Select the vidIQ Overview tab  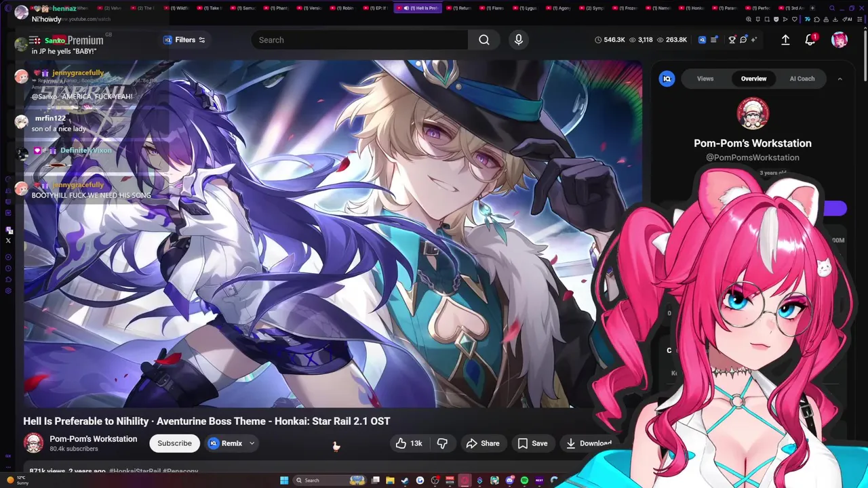[x=753, y=79]
